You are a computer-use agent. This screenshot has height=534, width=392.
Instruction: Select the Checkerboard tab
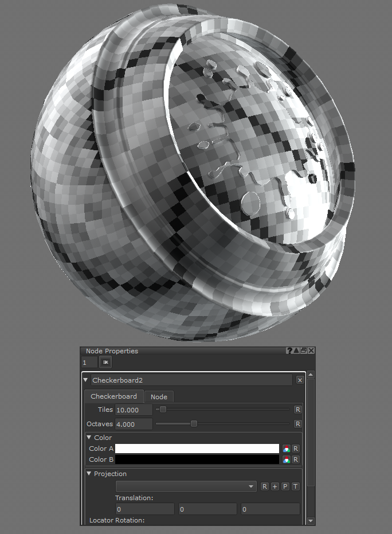113,396
